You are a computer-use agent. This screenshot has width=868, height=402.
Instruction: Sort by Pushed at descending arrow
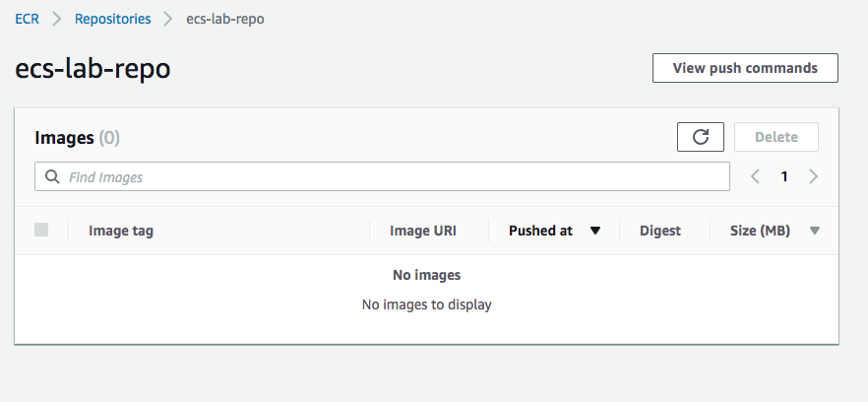pyautogui.click(x=595, y=231)
